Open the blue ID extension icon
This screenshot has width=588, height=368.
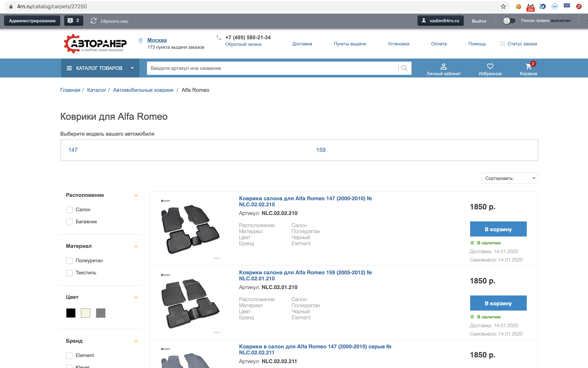tap(542, 7)
